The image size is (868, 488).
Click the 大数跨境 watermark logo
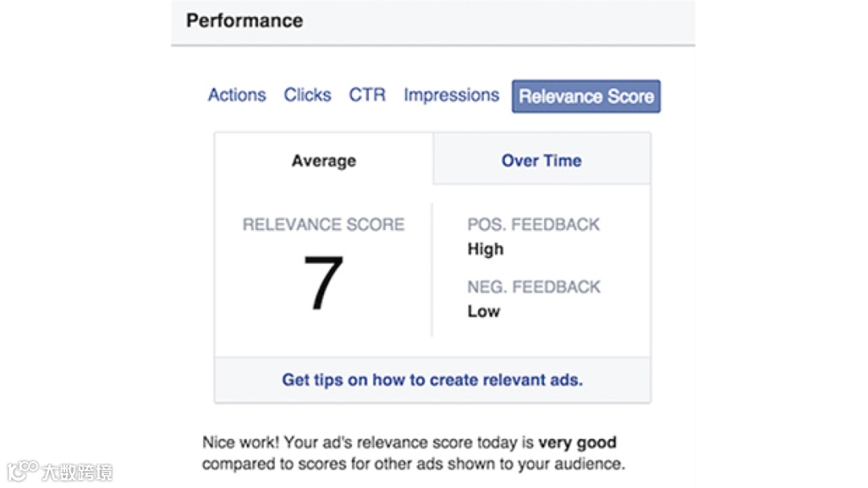(x=59, y=473)
